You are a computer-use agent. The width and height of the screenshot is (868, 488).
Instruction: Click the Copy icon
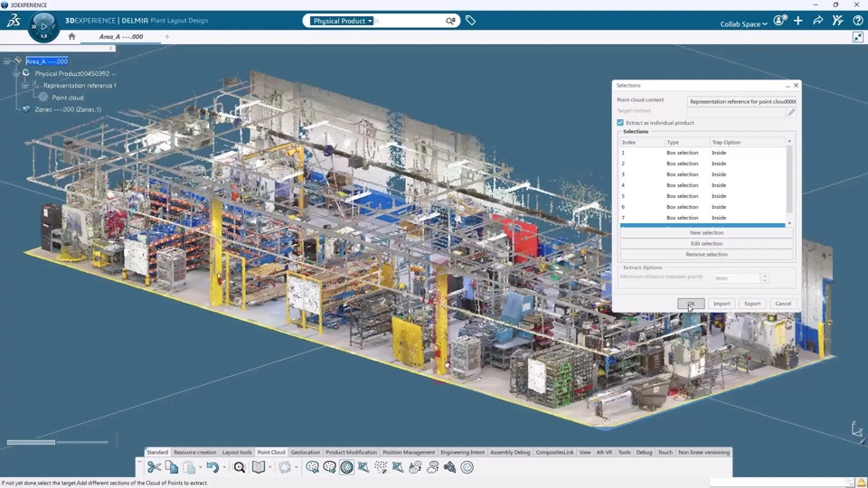[x=172, y=467]
